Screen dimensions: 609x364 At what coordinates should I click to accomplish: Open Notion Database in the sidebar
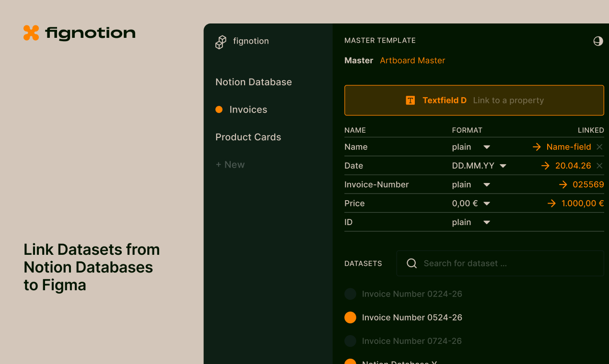pos(254,82)
